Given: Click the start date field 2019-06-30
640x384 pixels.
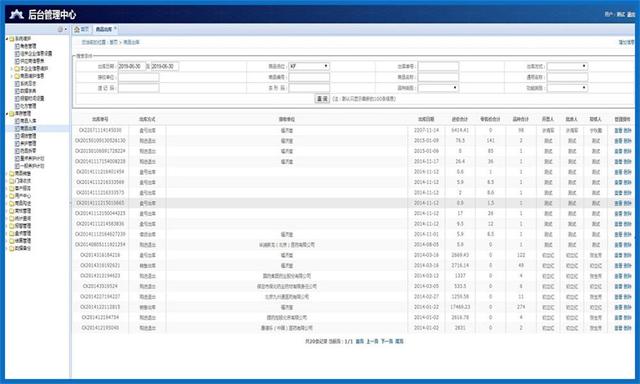Looking at the screenshot, I should tap(131, 66).
